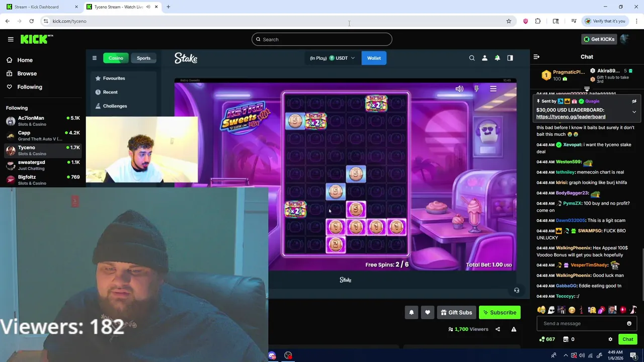Open Browse in Kick sidebar

pyautogui.click(x=27, y=73)
